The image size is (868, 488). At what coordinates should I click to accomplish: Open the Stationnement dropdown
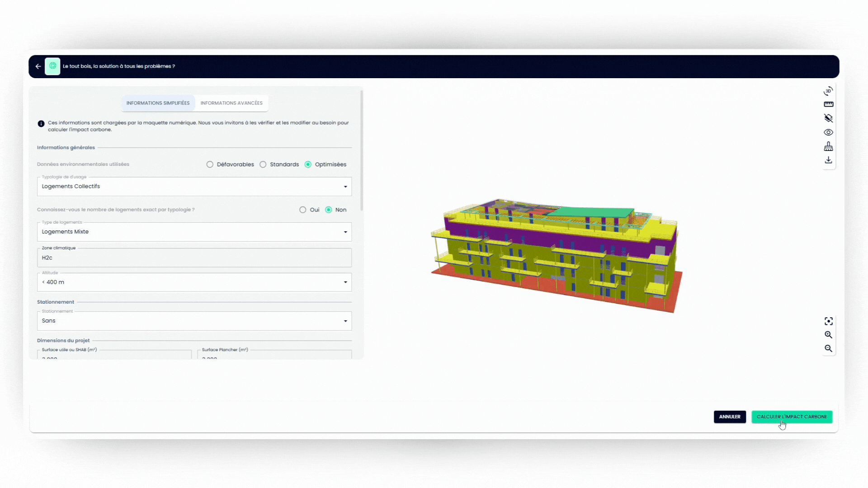194,321
